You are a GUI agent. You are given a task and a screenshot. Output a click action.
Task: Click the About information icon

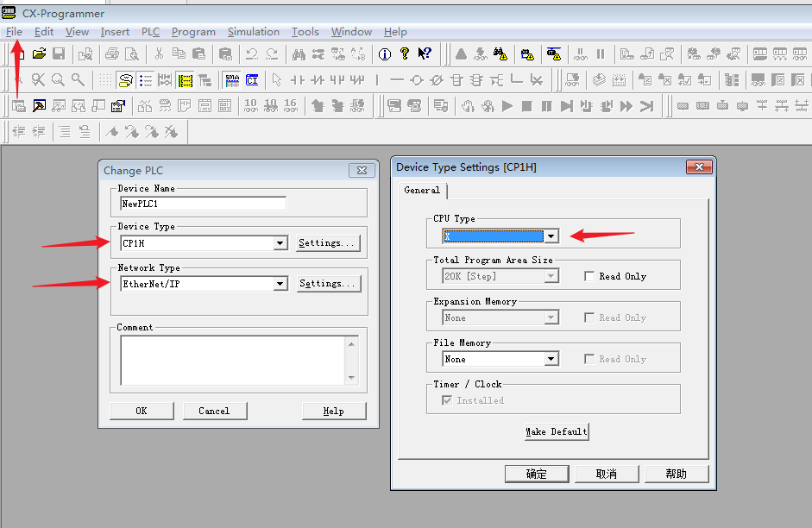tap(385, 54)
